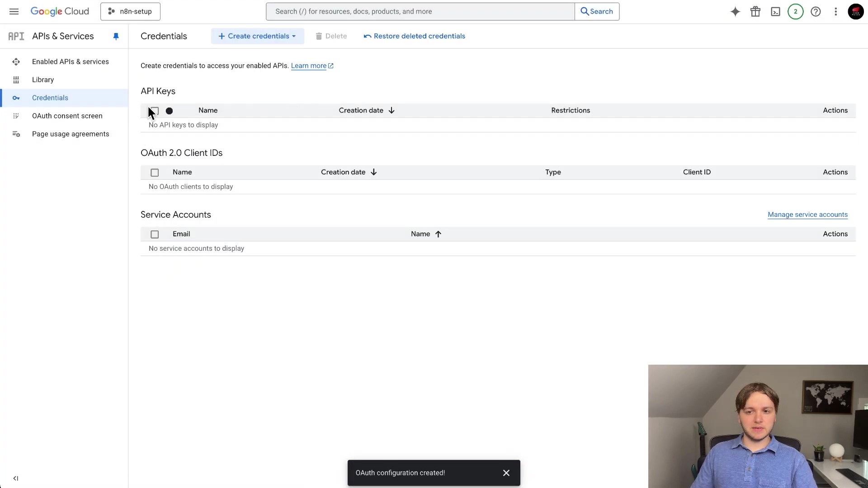This screenshot has height=488, width=868.
Task: Click the APIs & Services heading
Action: 63,36
